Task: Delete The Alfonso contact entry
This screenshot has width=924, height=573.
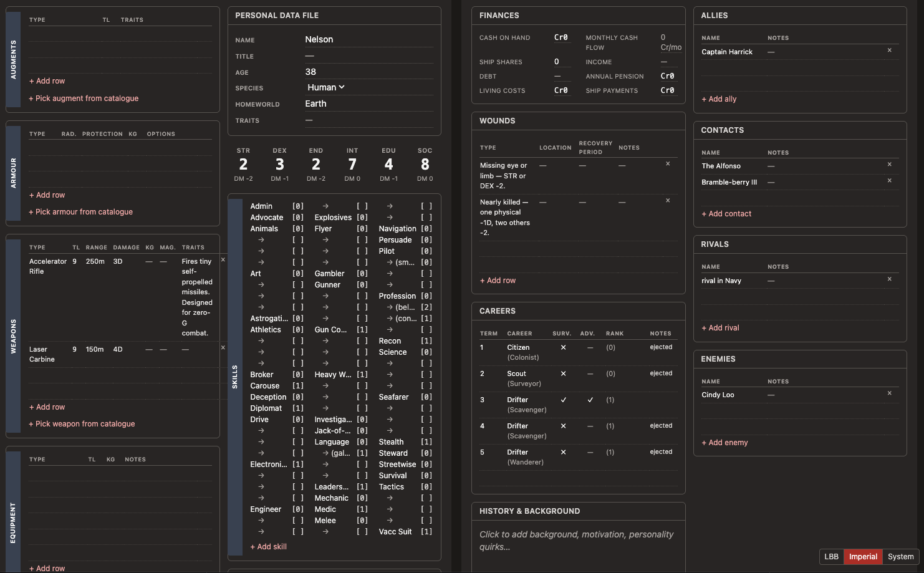Action: click(889, 165)
